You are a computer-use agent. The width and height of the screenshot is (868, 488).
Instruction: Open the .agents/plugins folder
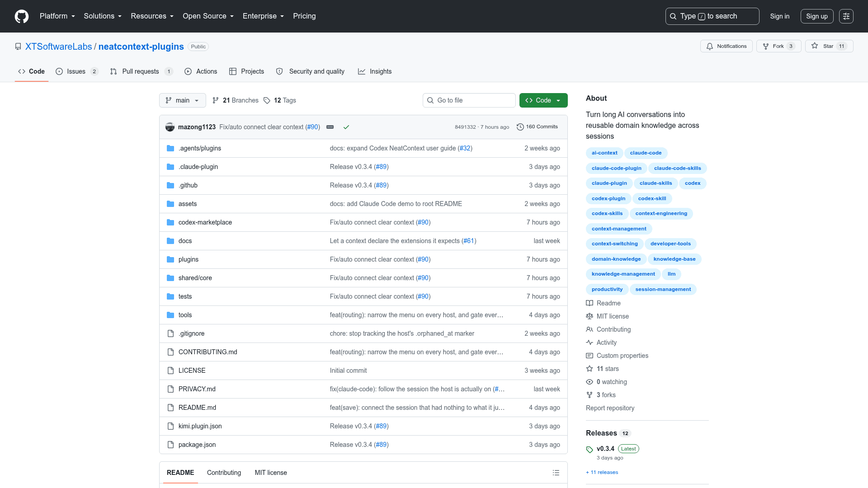tap(200, 148)
